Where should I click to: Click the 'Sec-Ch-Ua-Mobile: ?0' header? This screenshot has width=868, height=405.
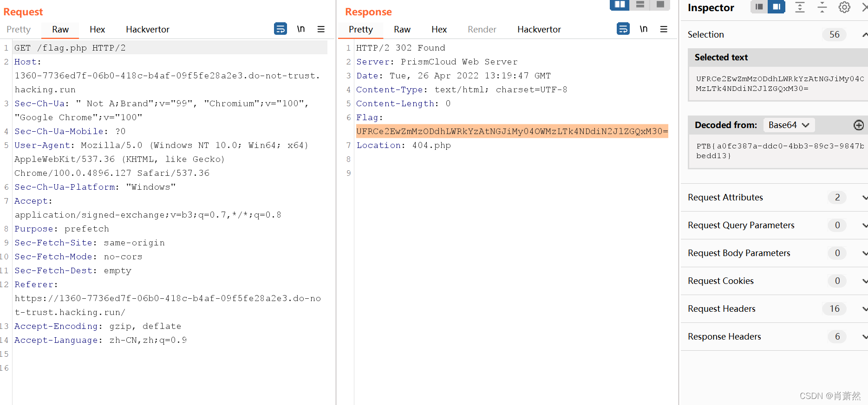pos(70,131)
